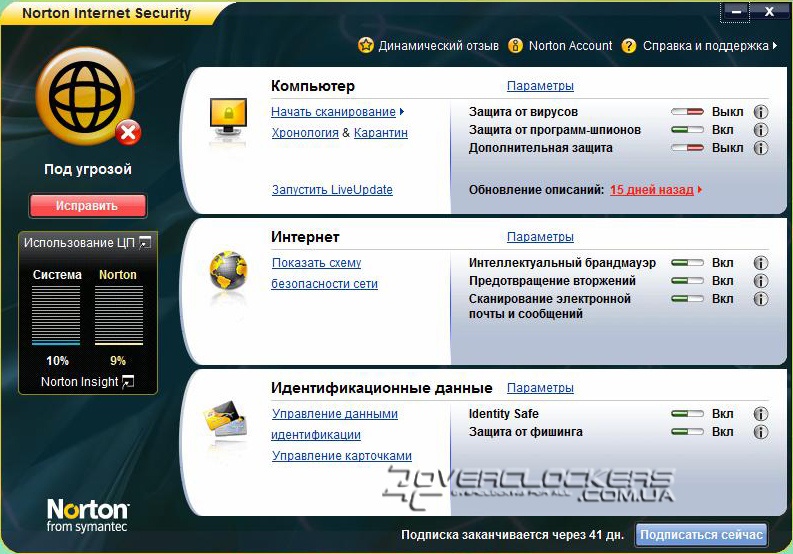Click the Динамический отзыв star icon
The image size is (793, 554).
(366, 46)
